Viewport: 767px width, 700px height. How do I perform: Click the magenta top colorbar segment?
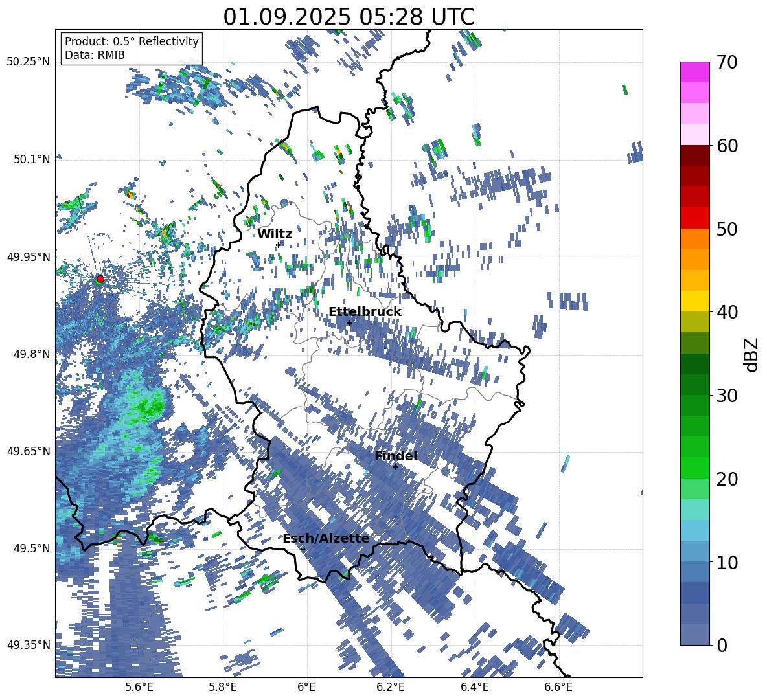click(x=695, y=72)
